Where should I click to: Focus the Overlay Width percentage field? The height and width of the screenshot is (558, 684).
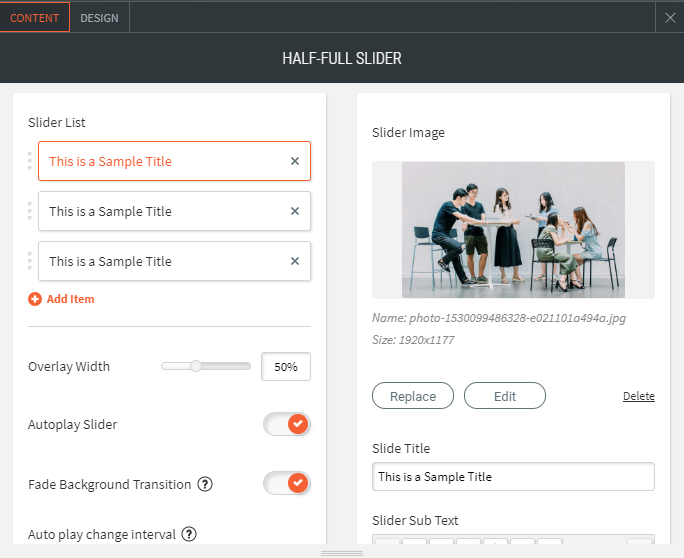(286, 367)
